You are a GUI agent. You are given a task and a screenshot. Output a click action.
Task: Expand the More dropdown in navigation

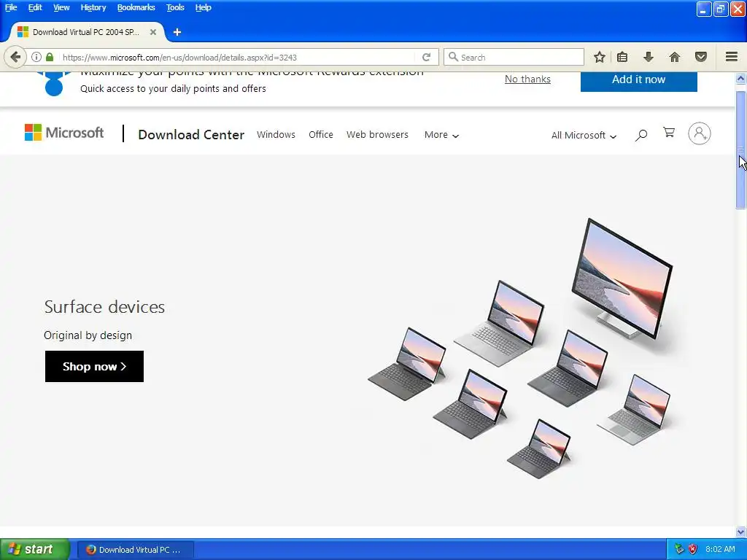(x=441, y=135)
